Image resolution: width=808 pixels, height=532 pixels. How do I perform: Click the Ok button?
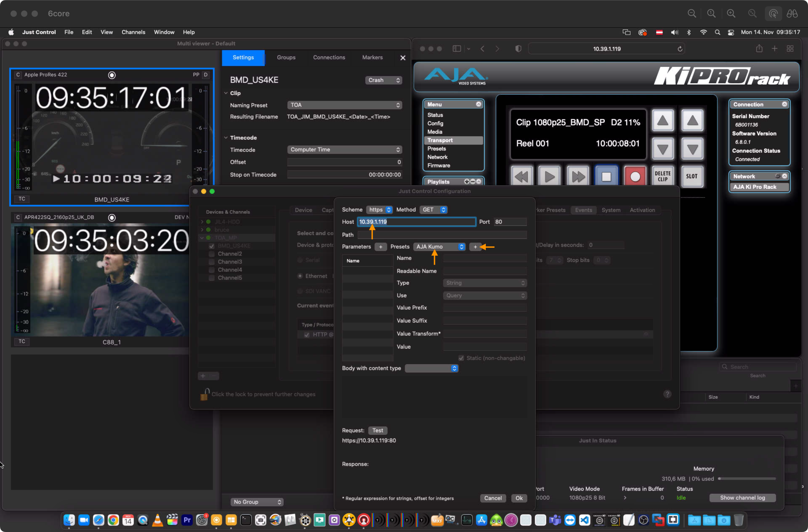[x=519, y=498]
